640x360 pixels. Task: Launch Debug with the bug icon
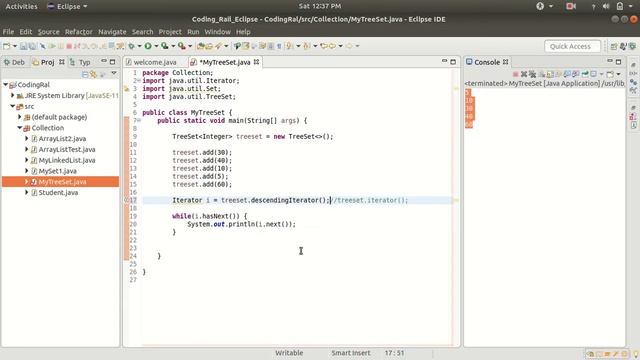coord(131,46)
